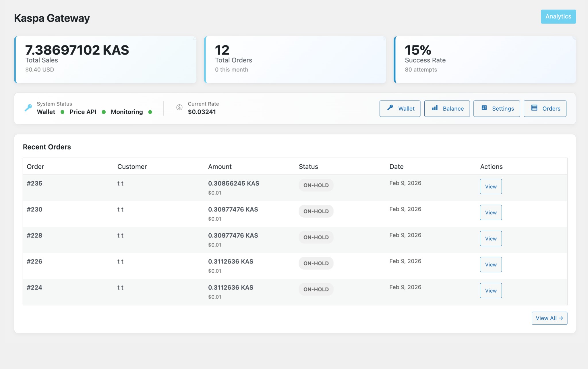588x369 pixels.
Task: Click the dollar sign icon near Current Rate
Action: [180, 107]
